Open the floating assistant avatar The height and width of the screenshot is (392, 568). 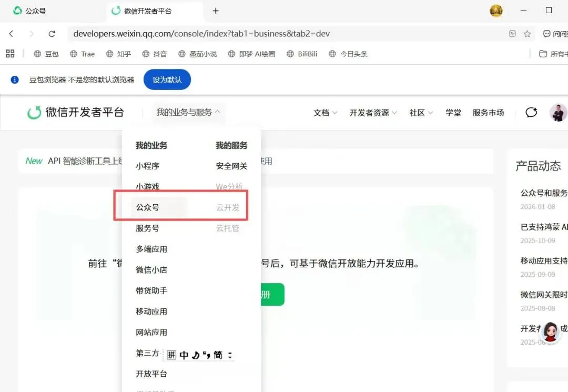[x=550, y=331]
